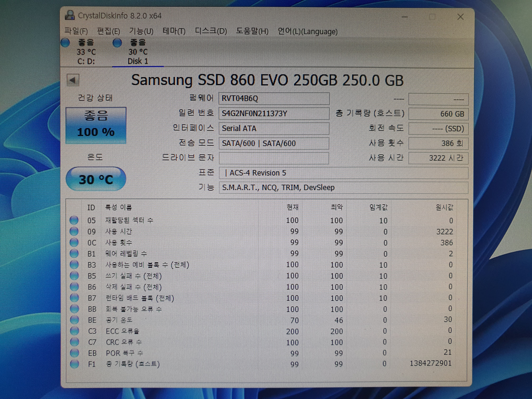Select the Disk 1 tab at 30 °C
Screen dimensions: 532x399
tap(138, 52)
